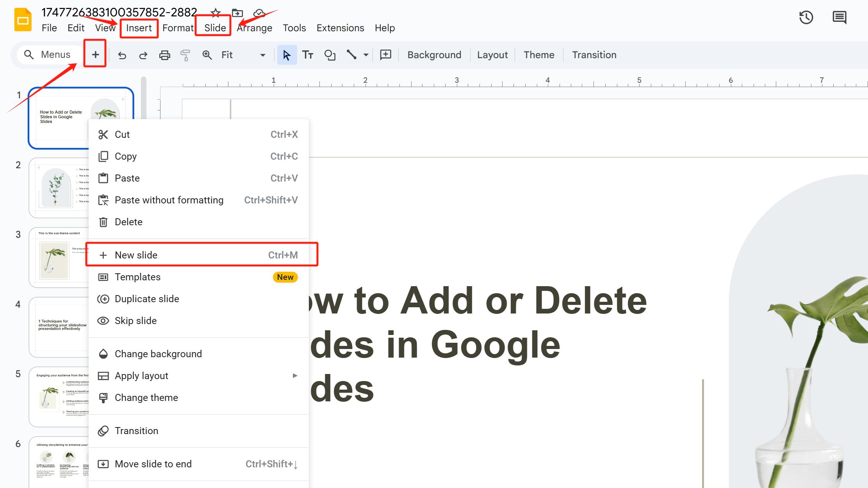This screenshot has height=488, width=868.
Task: Toggle Skip slide eye option
Action: click(199, 321)
